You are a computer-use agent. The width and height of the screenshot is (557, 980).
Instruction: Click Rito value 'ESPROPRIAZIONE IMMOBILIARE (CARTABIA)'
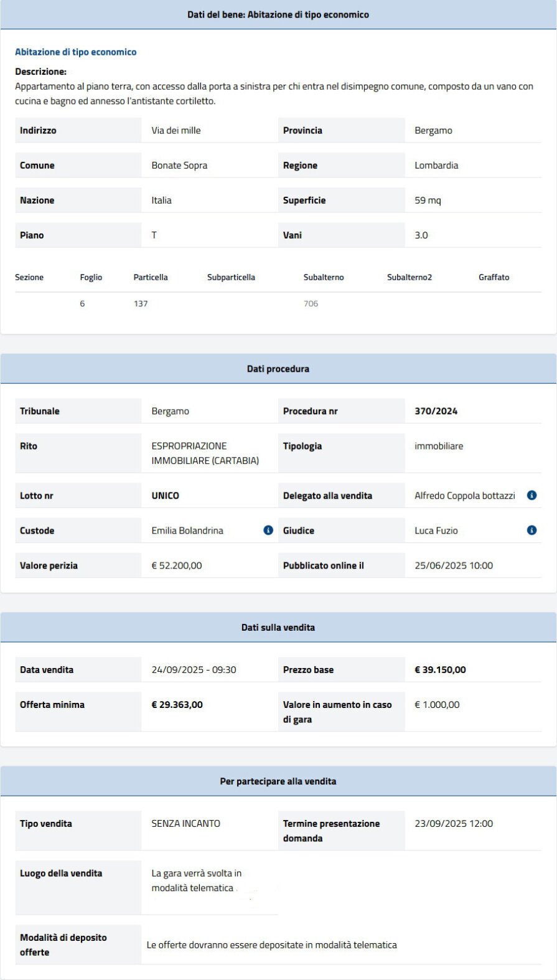tap(205, 453)
